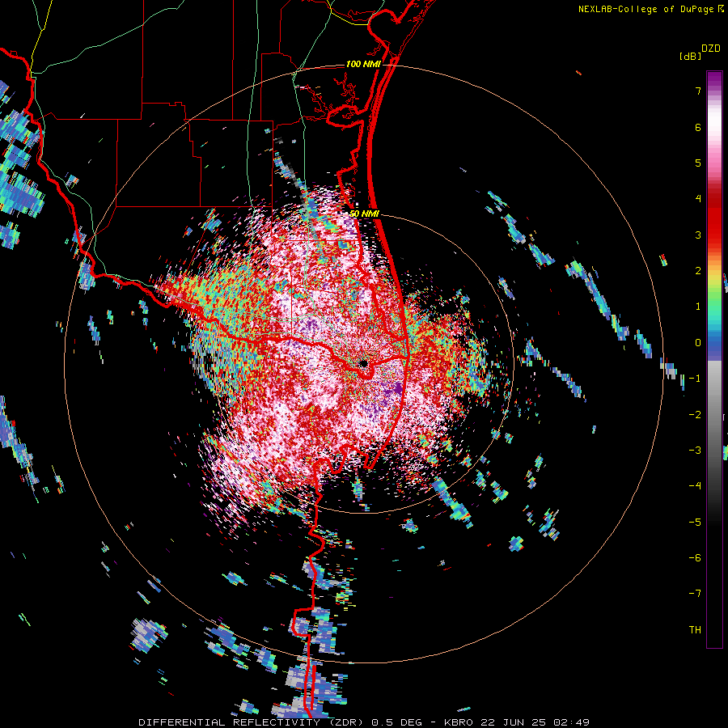Click the 7 value on the color scale
This screenshot has width=728, height=728.
coord(698,91)
